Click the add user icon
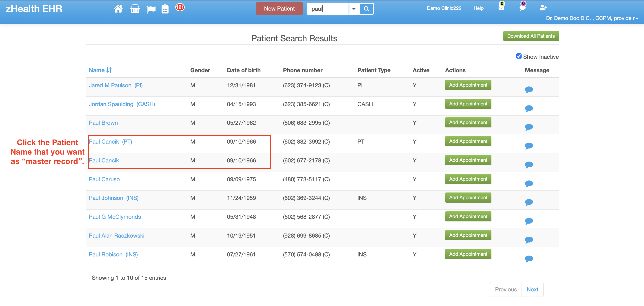Screen dimensions: 644x306 (x=543, y=8)
